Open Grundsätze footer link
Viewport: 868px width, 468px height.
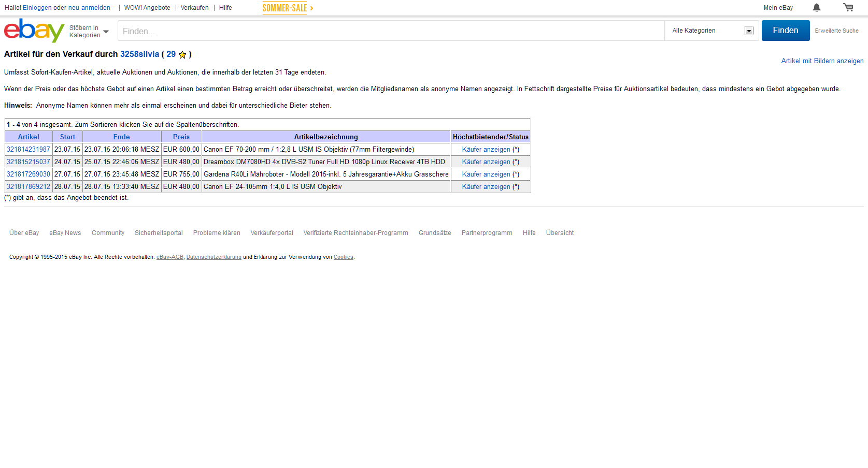coord(435,233)
